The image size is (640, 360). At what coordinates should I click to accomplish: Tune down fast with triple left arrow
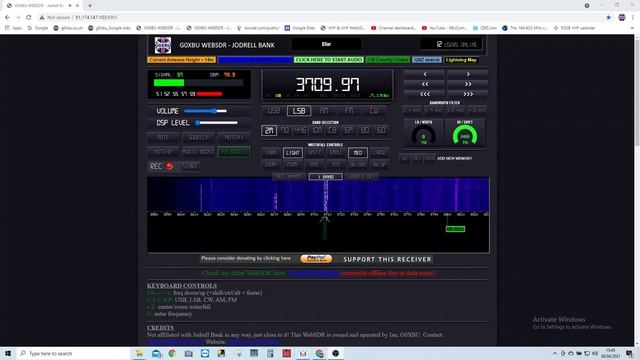[x=424, y=93]
